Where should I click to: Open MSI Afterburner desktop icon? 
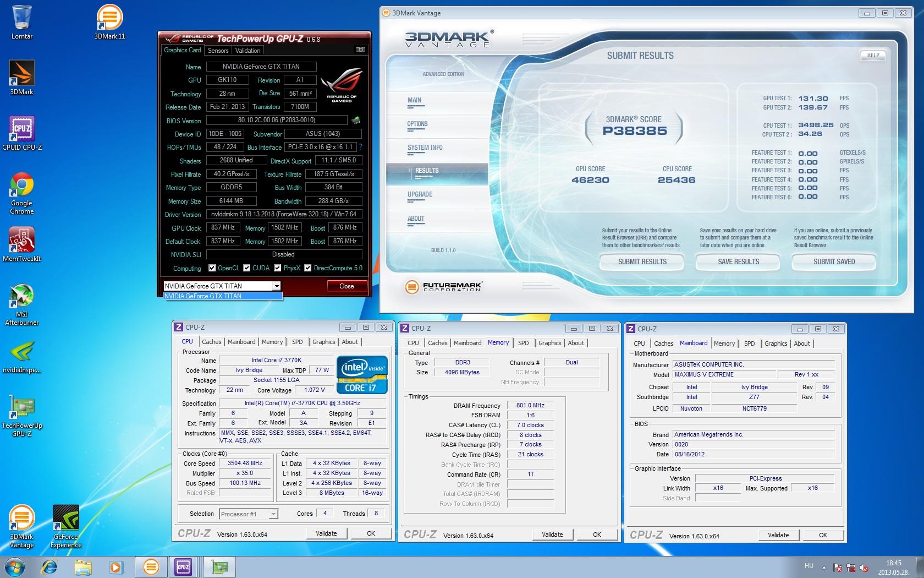click(22, 304)
